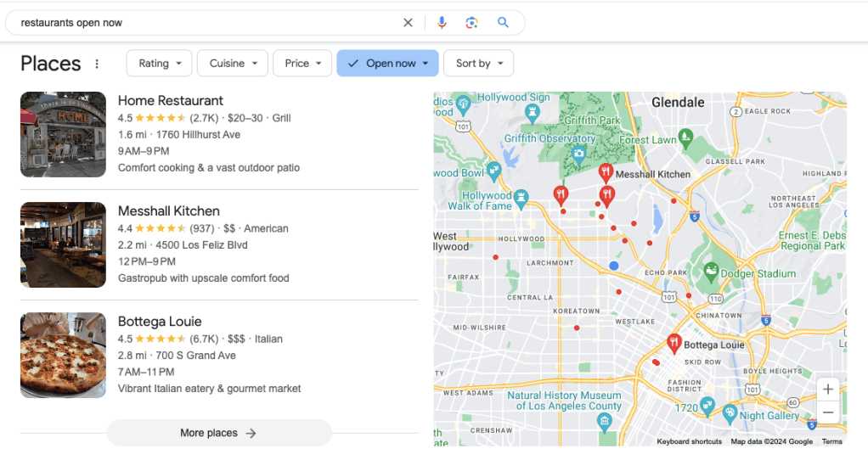The width and height of the screenshot is (868, 471).
Task: Zoom in on the map
Action: pos(827,390)
